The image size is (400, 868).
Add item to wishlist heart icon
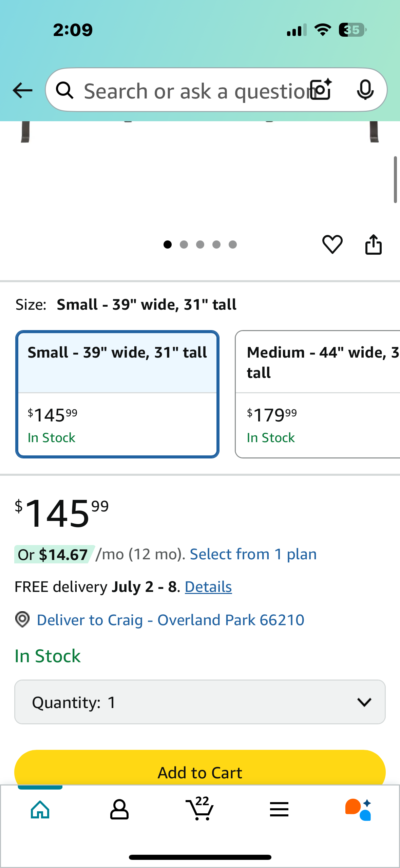pos(332,244)
